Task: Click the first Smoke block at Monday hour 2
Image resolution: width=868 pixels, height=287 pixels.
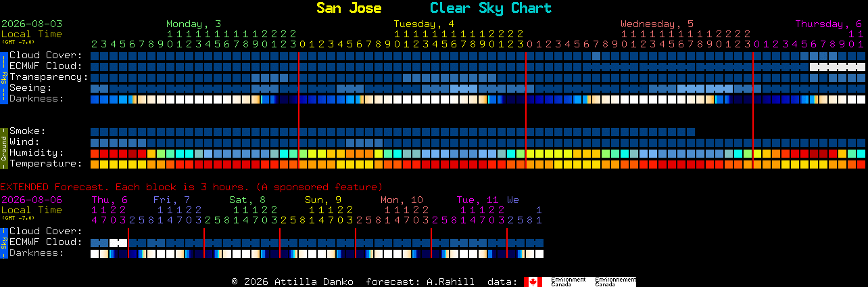Action: (x=95, y=132)
